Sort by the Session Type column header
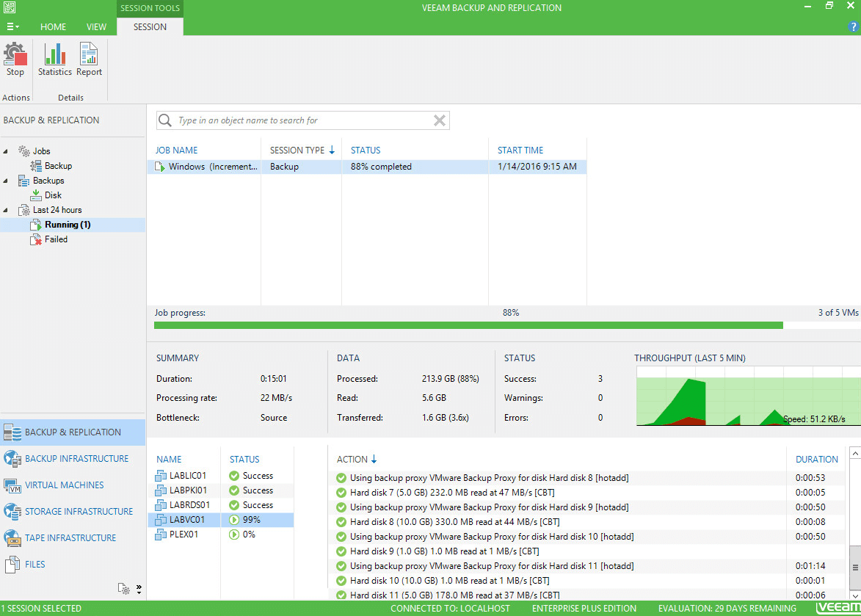 pos(297,150)
